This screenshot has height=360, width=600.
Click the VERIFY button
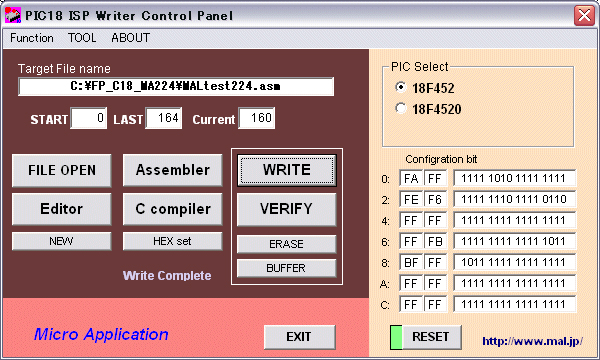[x=287, y=209]
